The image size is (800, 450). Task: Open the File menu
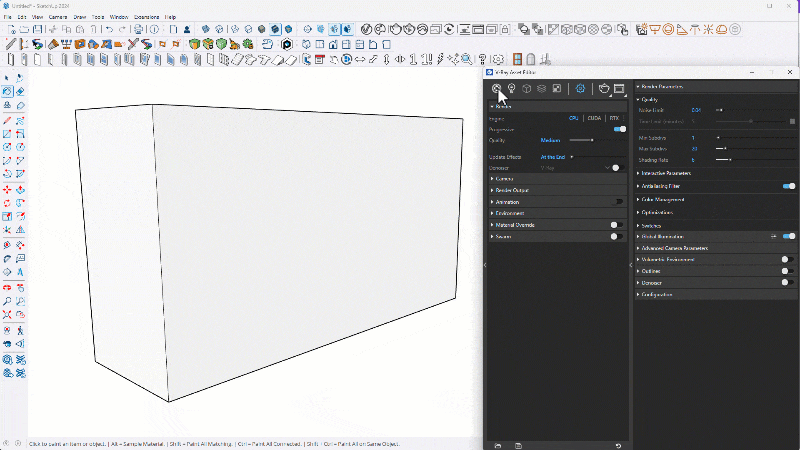(8, 17)
